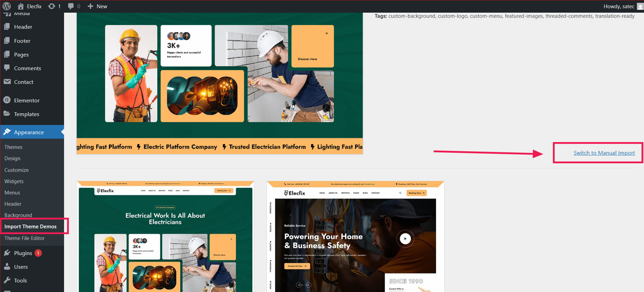
Task: Open the Plugins menu icon
Action: 7,253
